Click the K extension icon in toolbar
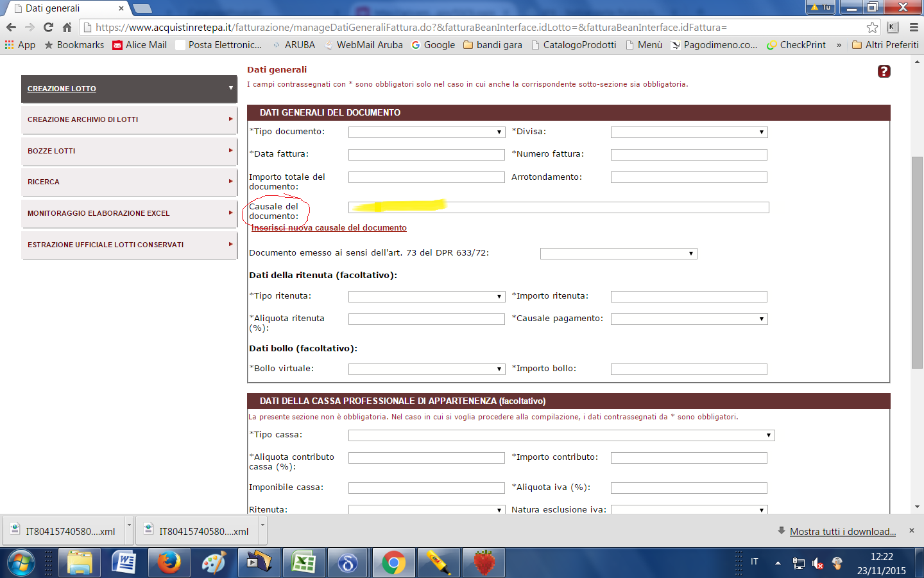The width and height of the screenshot is (924, 578). pos(893,28)
